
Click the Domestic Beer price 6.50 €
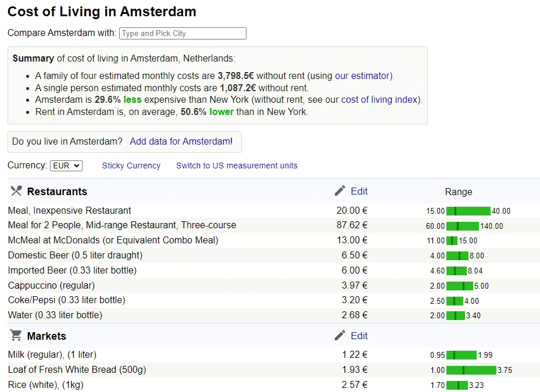point(352,256)
